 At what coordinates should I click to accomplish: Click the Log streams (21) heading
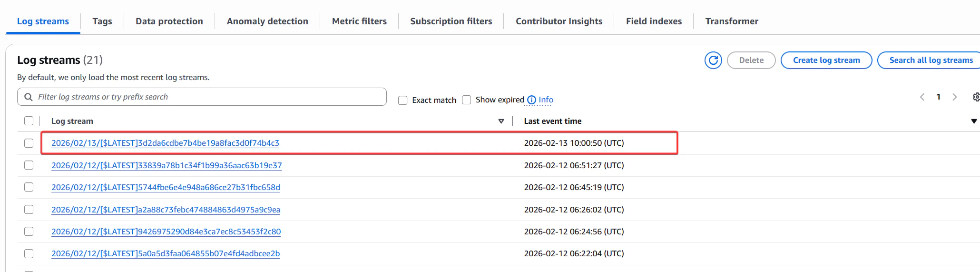(x=60, y=60)
